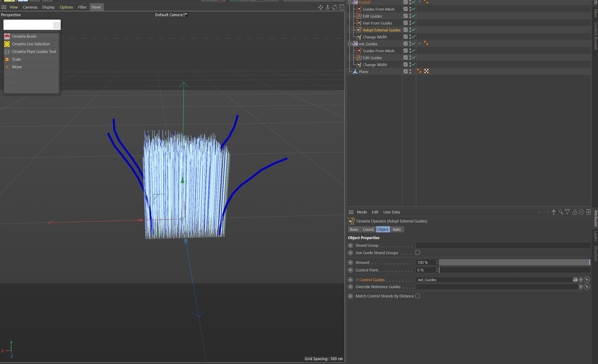Screen dimensions: 598x364
Task: Select the Ornatrix Brush tool
Action: [24, 36]
